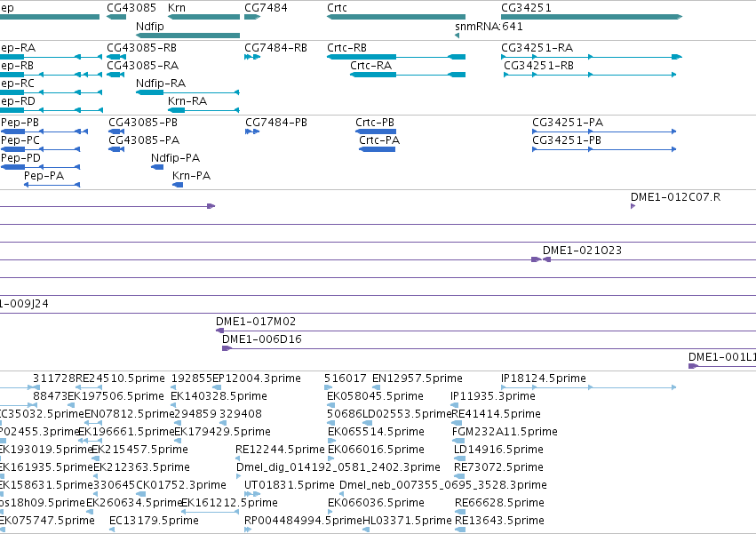The width and height of the screenshot is (756, 534).
Task: Click protein CG43085-PA label
Action: (144, 139)
